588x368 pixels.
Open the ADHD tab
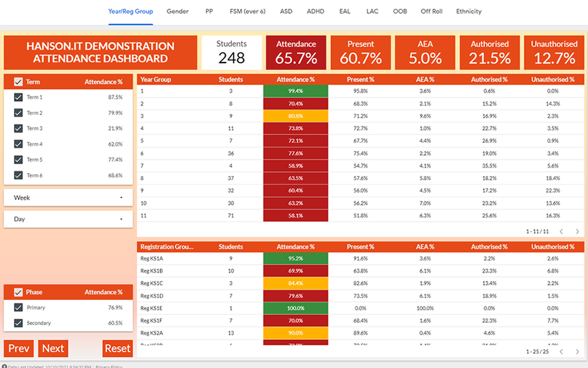point(315,11)
